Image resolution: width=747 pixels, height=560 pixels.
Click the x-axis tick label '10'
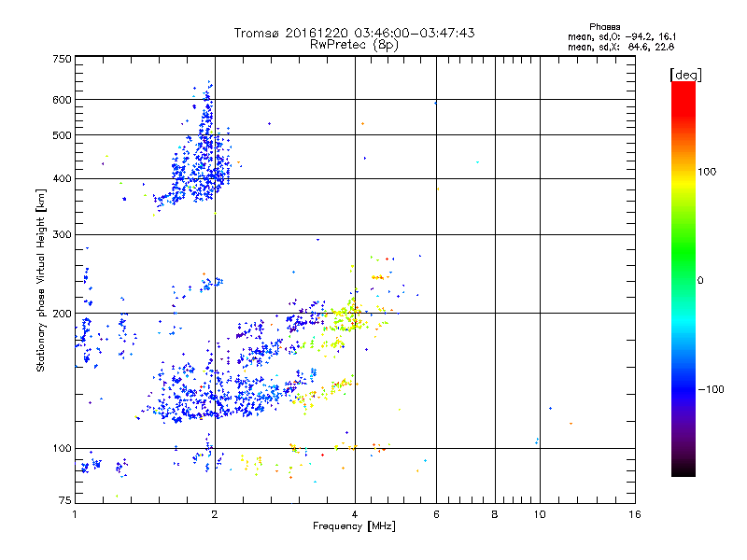click(x=540, y=514)
